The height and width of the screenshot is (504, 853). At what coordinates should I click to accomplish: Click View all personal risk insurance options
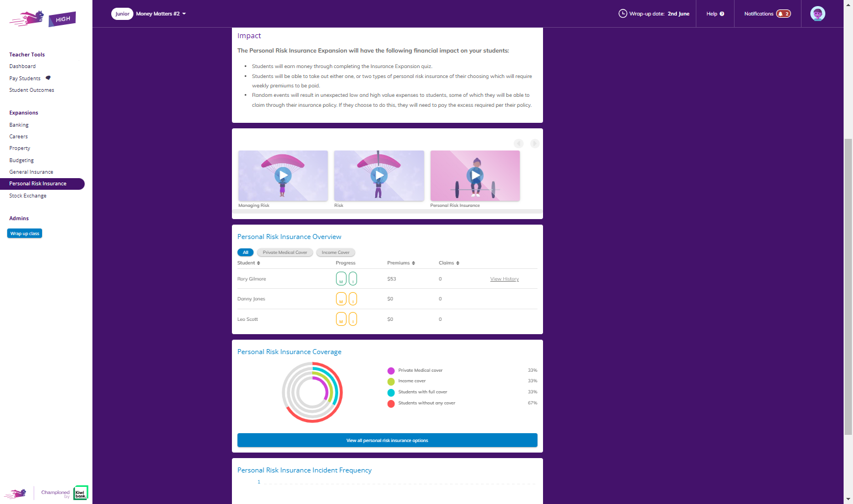(x=387, y=440)
